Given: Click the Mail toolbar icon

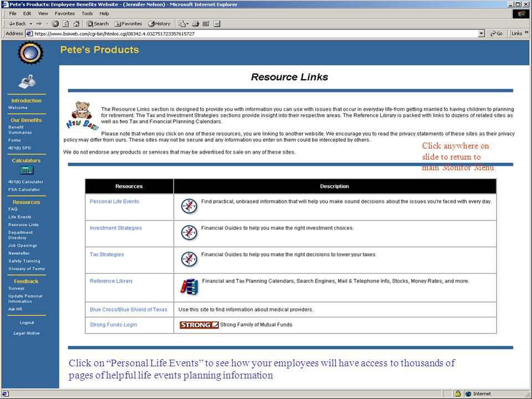Looking at the screenshot, I should (182, 24).
